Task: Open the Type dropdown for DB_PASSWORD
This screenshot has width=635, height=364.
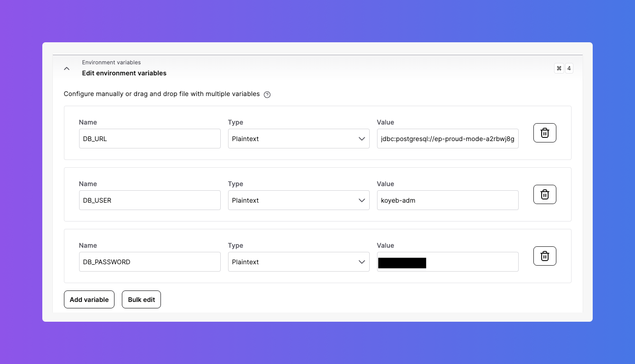Action: point(298,262)
